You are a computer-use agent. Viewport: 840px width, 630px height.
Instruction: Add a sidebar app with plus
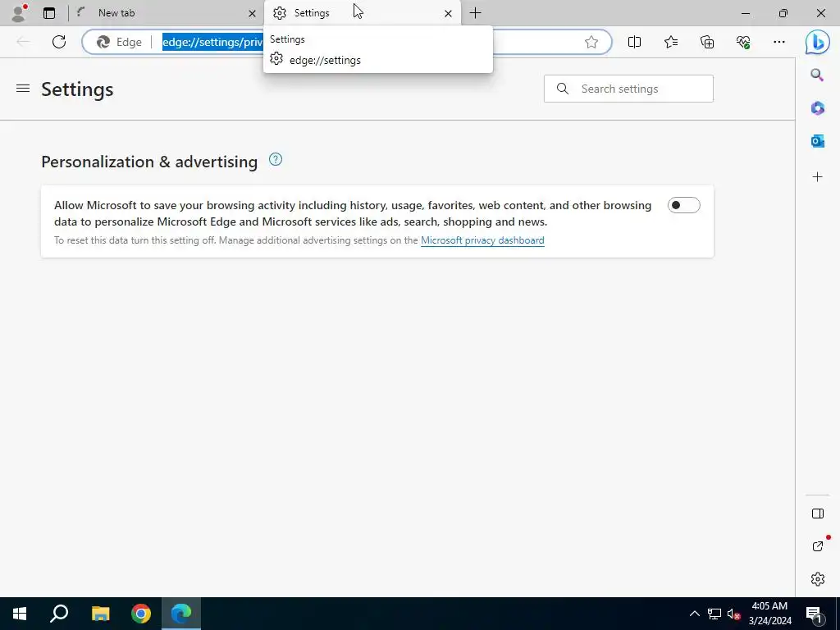pos(818,177)
